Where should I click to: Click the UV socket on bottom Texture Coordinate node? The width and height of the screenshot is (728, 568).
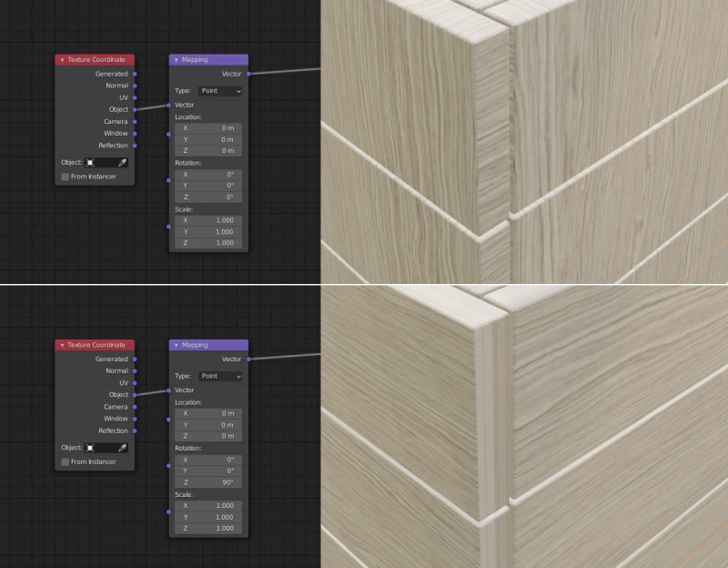[136, 383]
